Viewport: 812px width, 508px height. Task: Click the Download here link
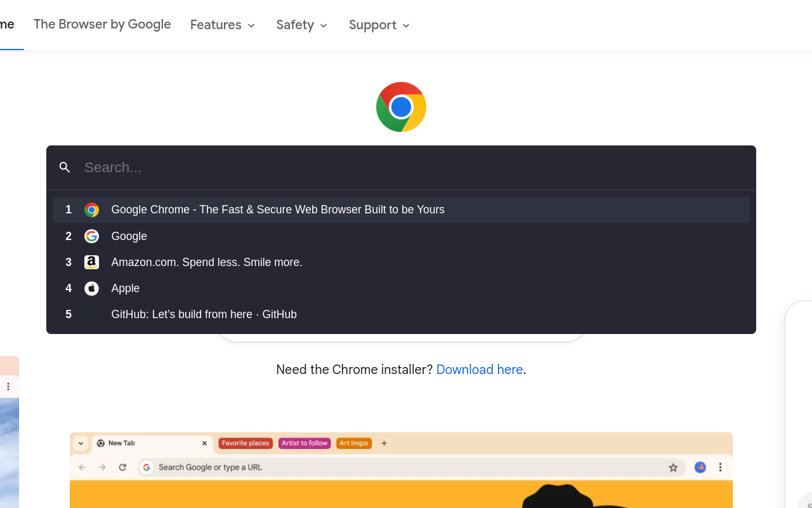pos(480,370)
